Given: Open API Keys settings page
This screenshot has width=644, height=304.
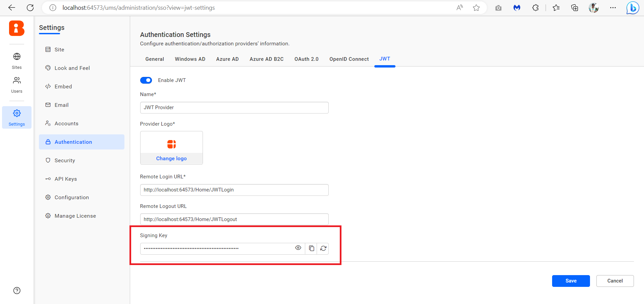Looking at the screenshot, I should [66, 179].
